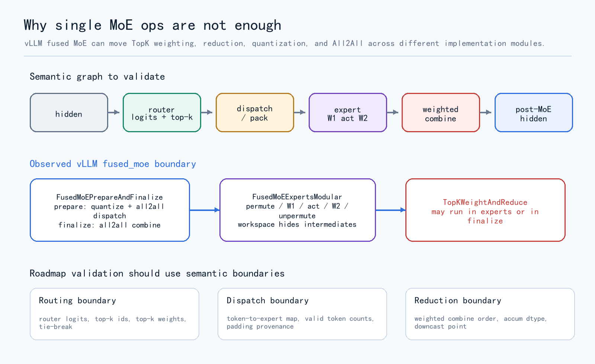Viewport: 595px width, 364px height.
Task: Click the 'weighted combine order, accum dtype' description
Action: [x=480, y=322]
